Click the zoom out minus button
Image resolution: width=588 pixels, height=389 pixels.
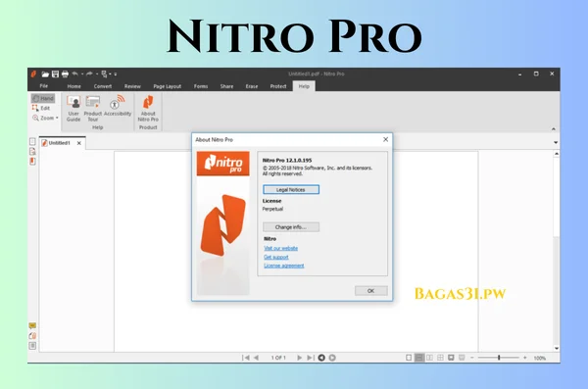click(472, 358)
